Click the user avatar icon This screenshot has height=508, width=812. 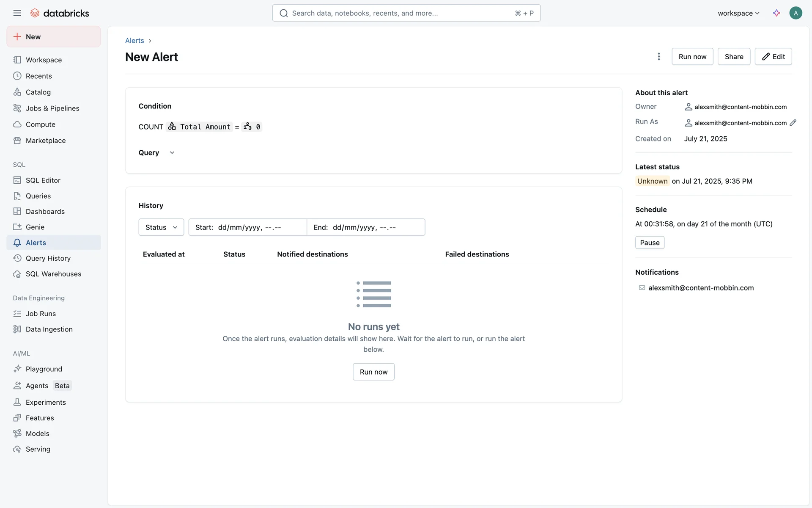(796, 13)
